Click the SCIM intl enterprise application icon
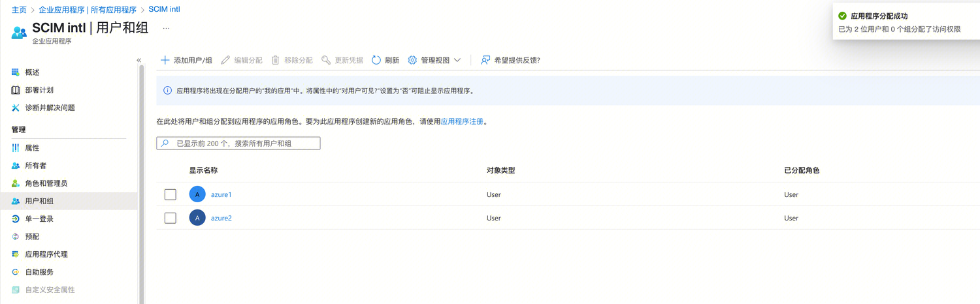This screenshot has height=304, width=980. 19,33
